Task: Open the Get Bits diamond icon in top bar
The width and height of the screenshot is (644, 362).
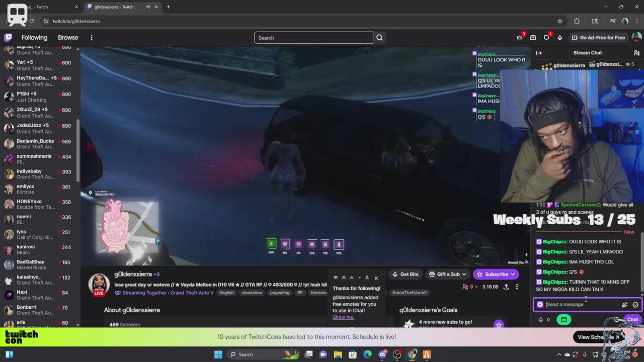Action: tap(559, 38)
